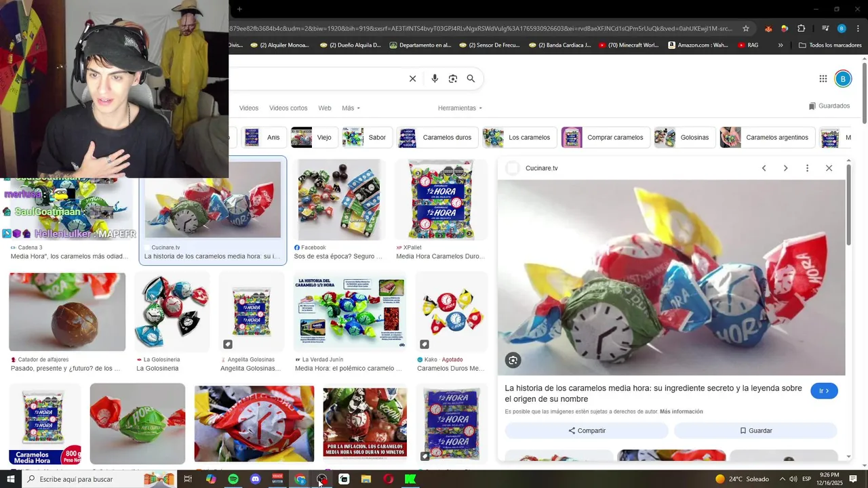Open Chrome from the taskbar

click(300, 479)
